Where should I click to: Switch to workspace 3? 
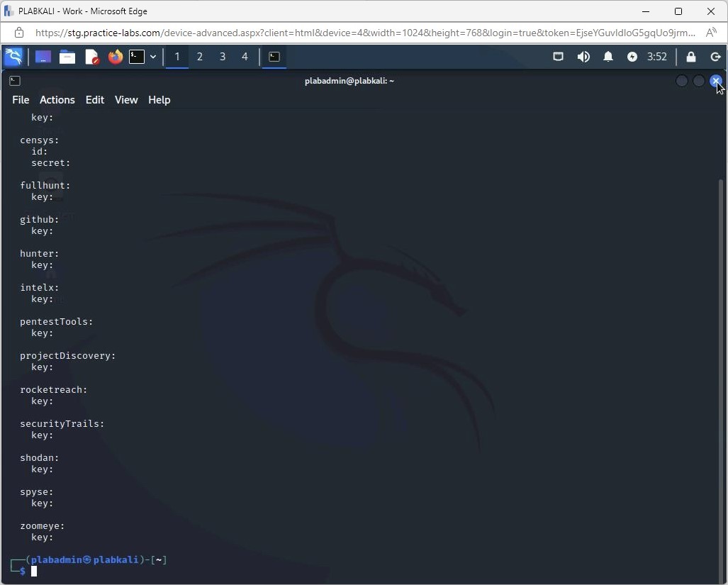coord(223,57)
